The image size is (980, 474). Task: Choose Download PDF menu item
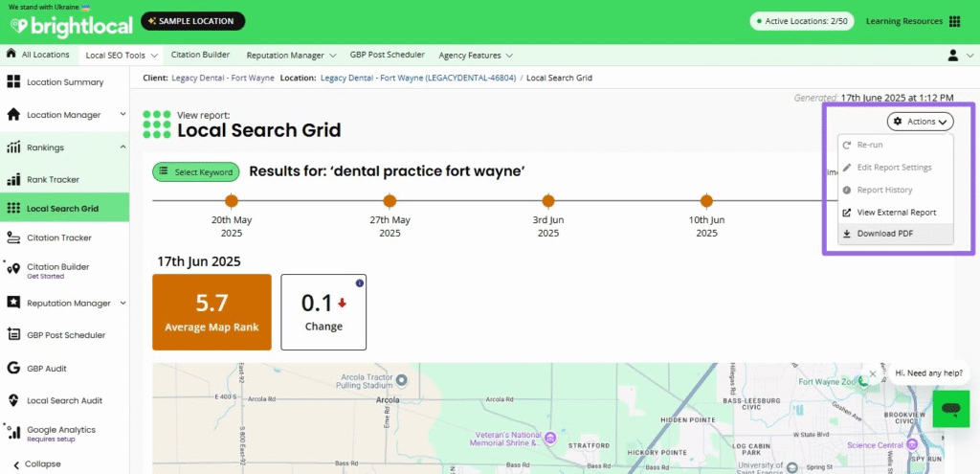click(895, 234)
